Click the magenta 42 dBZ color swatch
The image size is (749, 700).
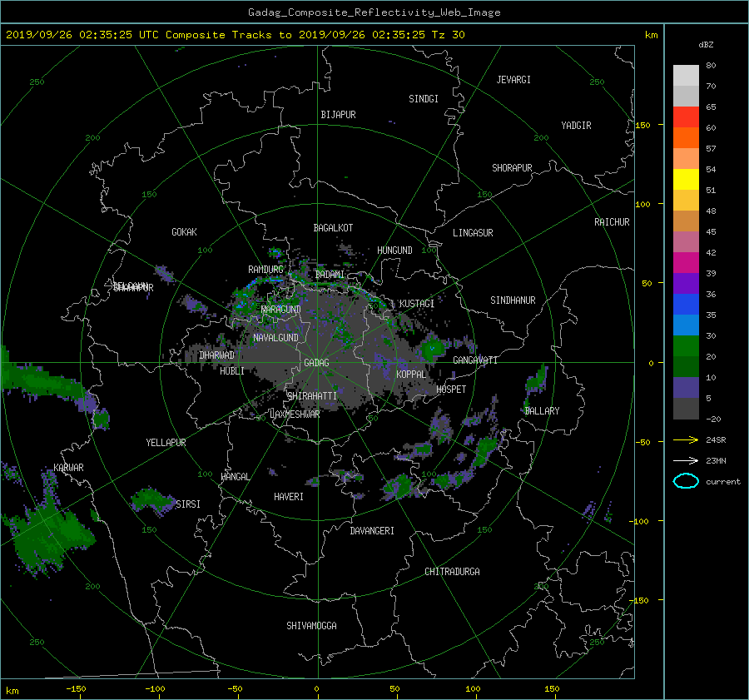point(686,262)
